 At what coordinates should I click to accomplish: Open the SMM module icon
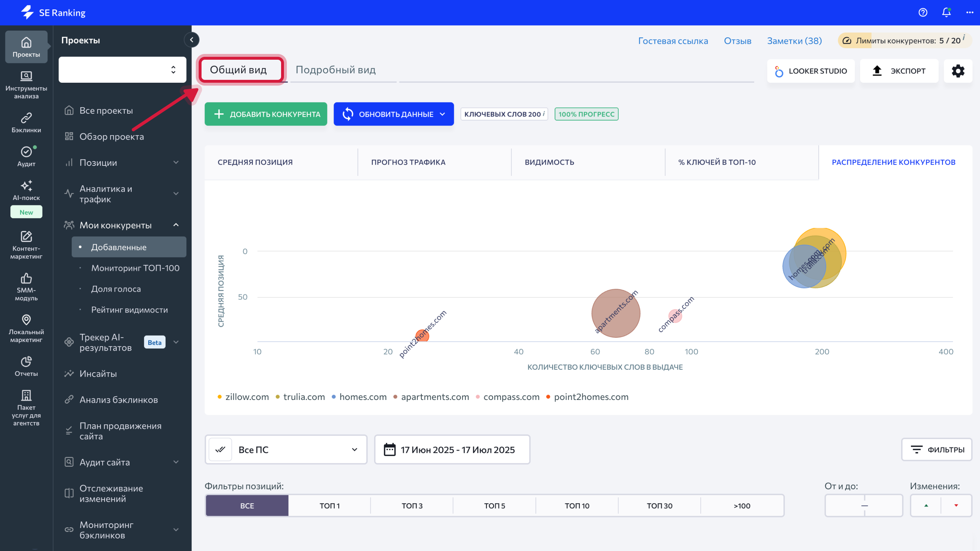[x=26, y=286]
